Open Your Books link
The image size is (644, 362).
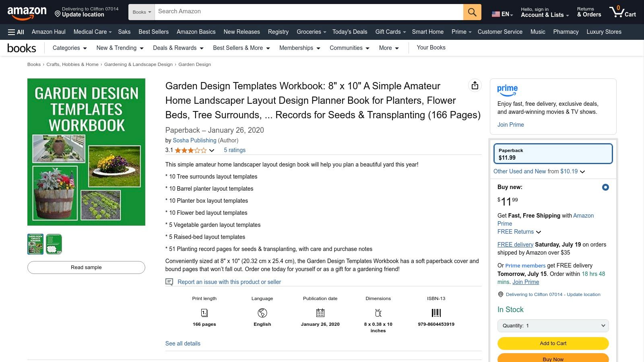pyautogui.click(x=431, y=47)
